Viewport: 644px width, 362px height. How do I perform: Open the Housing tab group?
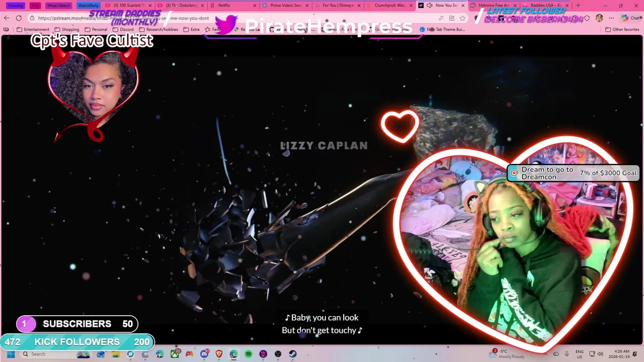15,6
